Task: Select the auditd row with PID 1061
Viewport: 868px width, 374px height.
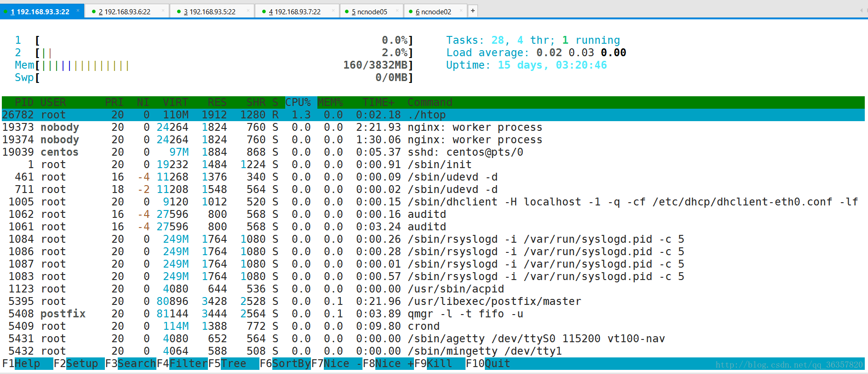Action: click(x=433, y=227)
